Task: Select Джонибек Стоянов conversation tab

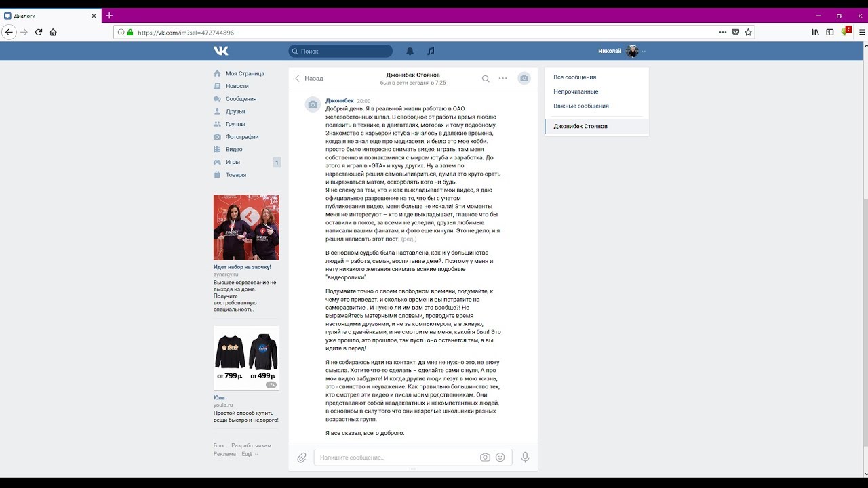Action: (x=597, y=126)
